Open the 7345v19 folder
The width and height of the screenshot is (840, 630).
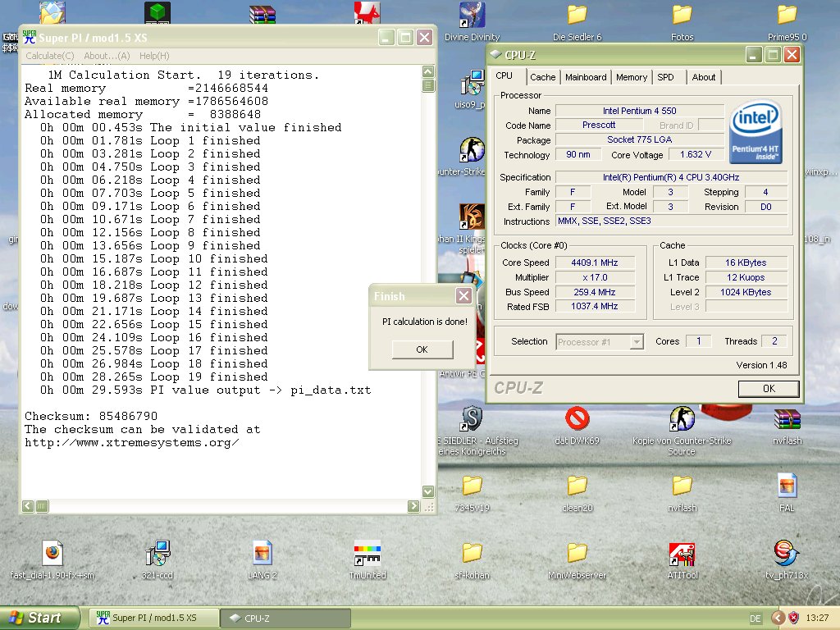point(472,486)
